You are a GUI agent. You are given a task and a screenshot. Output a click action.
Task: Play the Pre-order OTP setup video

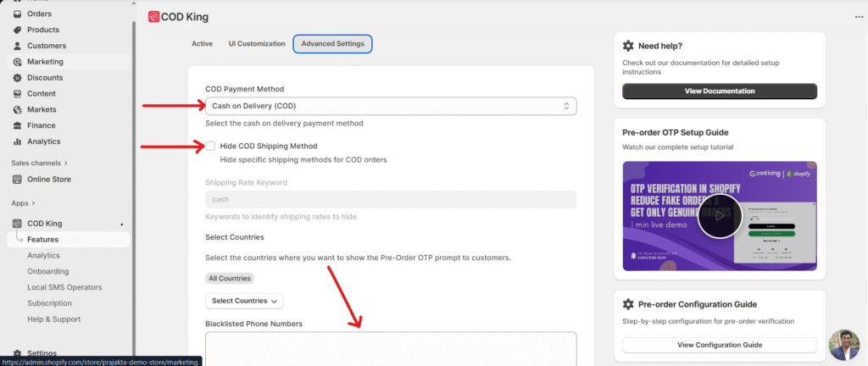720,216
